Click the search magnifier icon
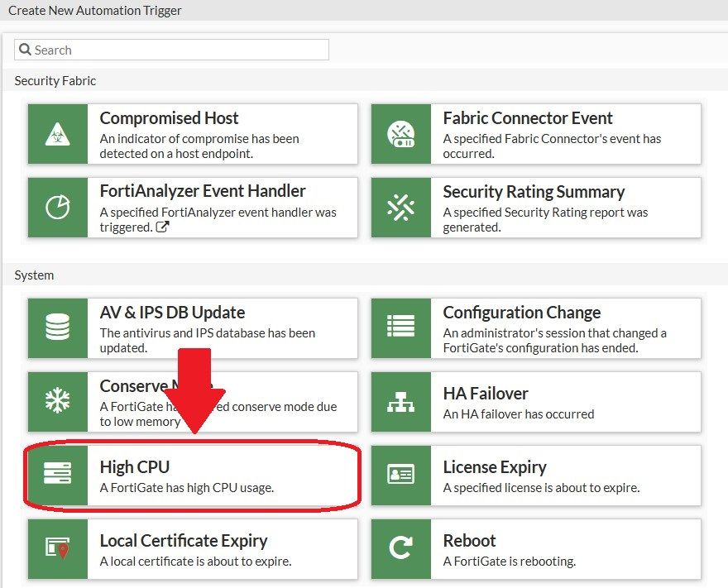This screenshot has height=588, width=728. (25, 50)
